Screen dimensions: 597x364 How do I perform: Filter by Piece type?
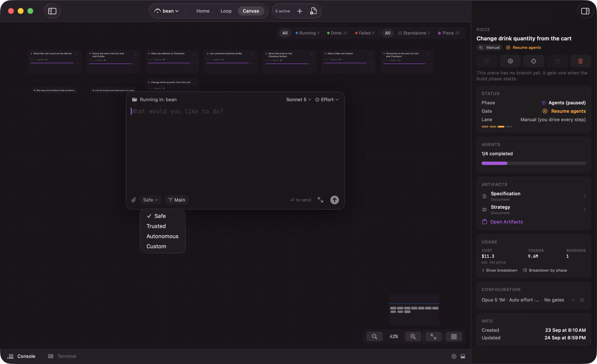click(x=448, y=33)
